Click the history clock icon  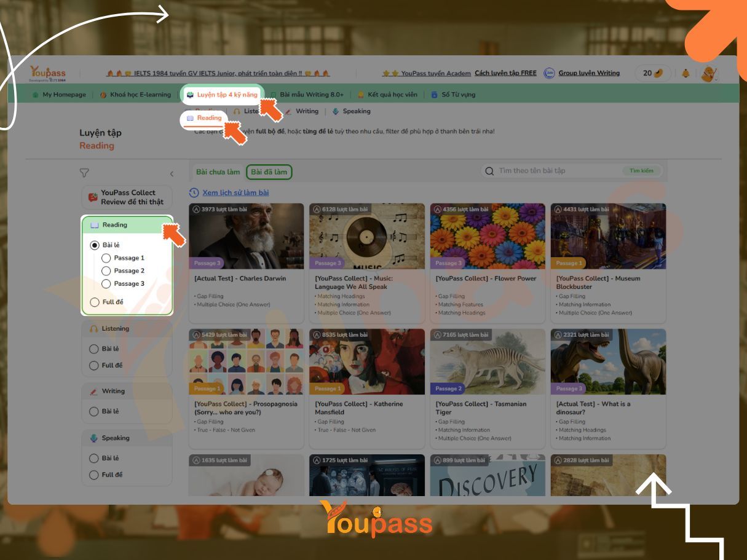click(194, 193)
